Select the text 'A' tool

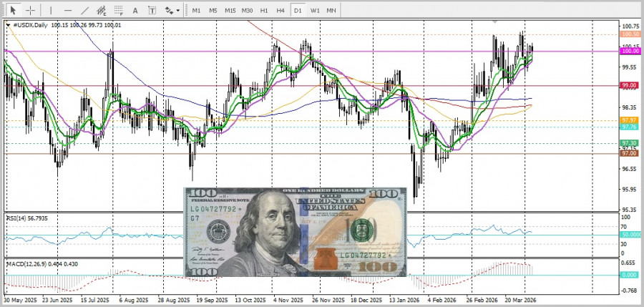tap(135, 11)
